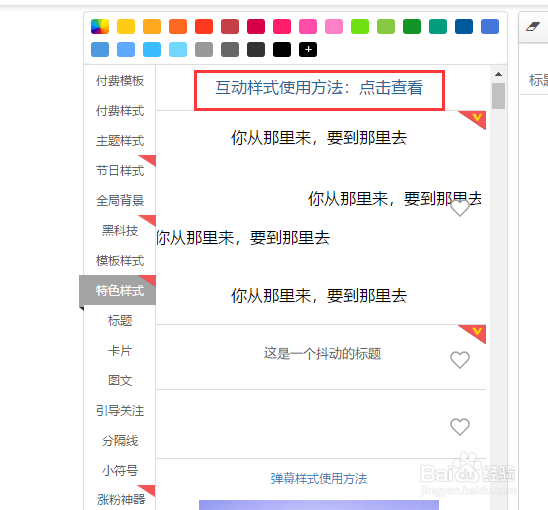Switch to 模板样式 category
This screenshot has height=510, width=548.
pos(120,261)
